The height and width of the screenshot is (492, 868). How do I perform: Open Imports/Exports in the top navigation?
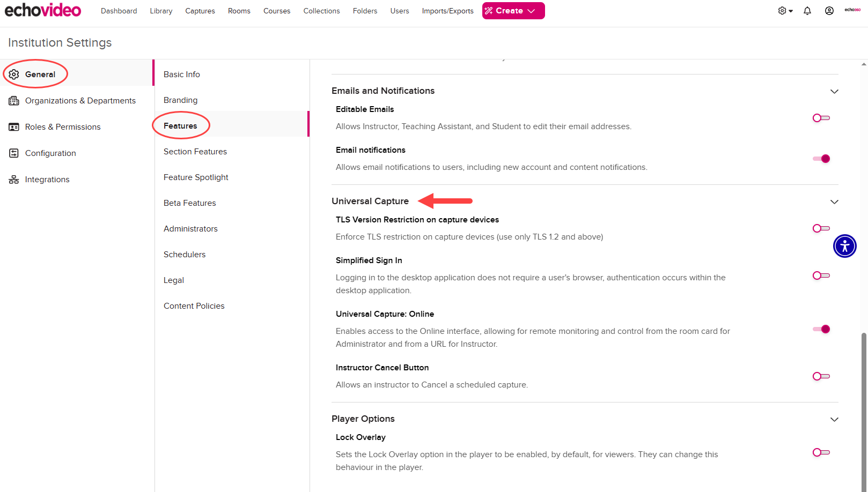pyautogui.click(x=447, y=11)
